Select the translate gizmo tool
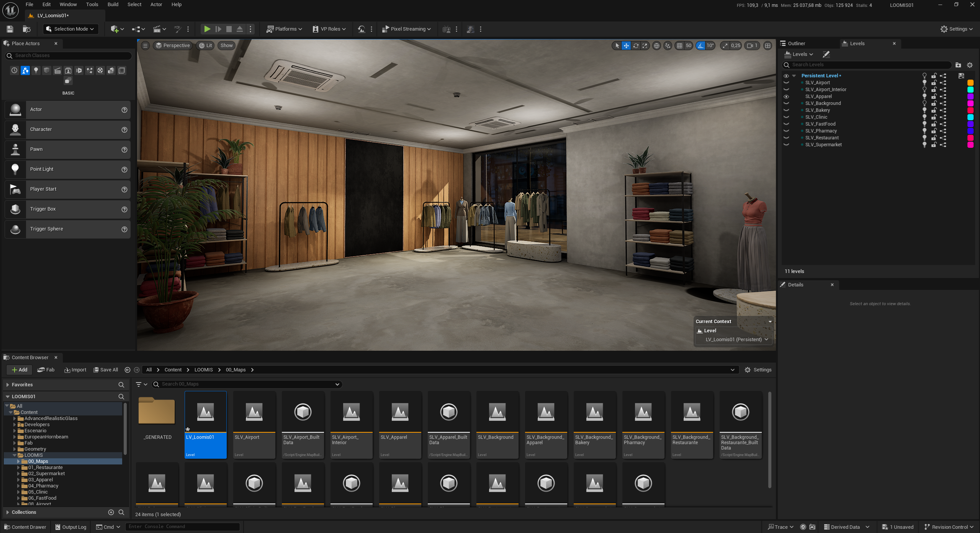This screenshot has width=980, height=533. [626, 46]
